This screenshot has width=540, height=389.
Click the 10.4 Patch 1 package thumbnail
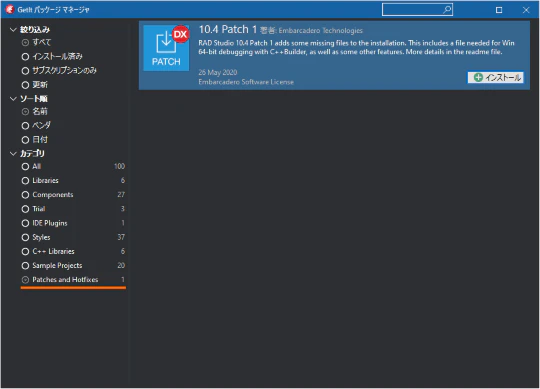pyautogui.click(x=166, y=48)
